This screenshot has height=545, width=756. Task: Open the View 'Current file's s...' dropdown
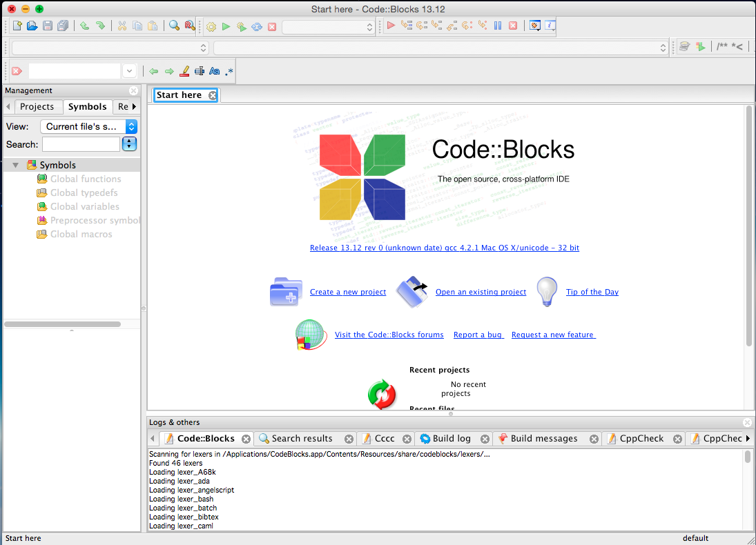pos(89,126)
